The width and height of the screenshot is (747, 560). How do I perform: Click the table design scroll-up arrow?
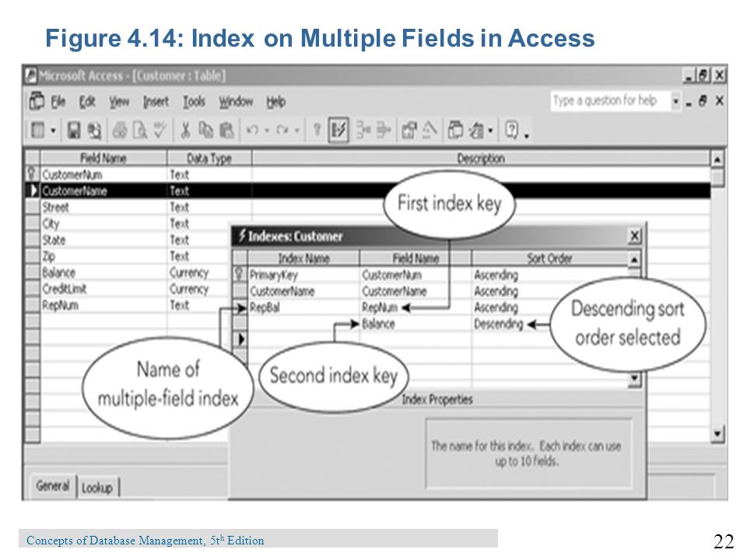(x=717, y=159)
